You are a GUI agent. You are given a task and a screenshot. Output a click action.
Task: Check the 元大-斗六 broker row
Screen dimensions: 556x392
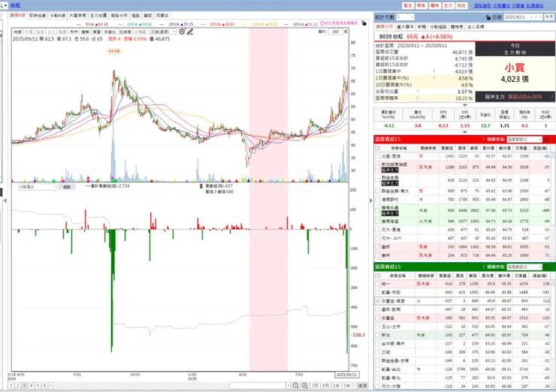point(377,238)
